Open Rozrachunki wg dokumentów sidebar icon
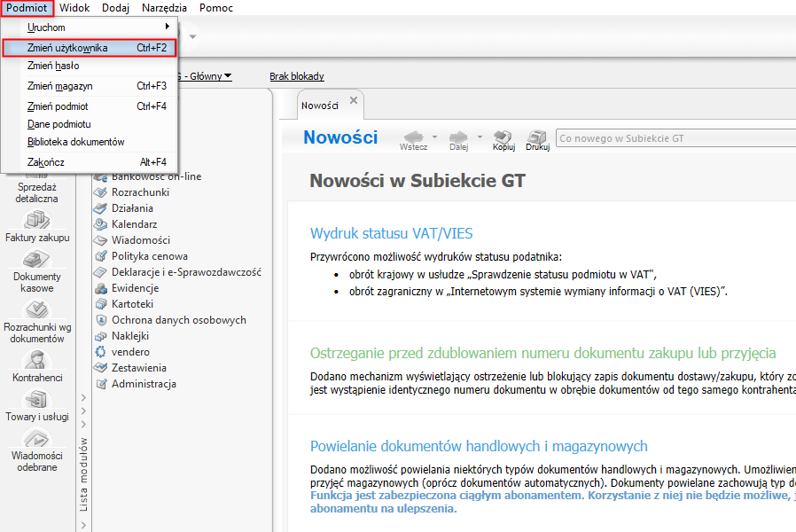796x532 pixels. (37, 309)
